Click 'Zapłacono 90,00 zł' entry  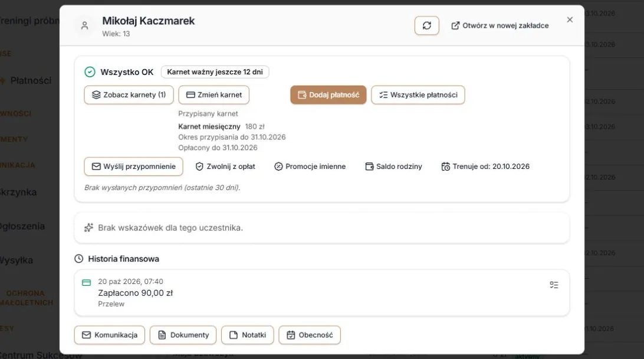[135, 293]
